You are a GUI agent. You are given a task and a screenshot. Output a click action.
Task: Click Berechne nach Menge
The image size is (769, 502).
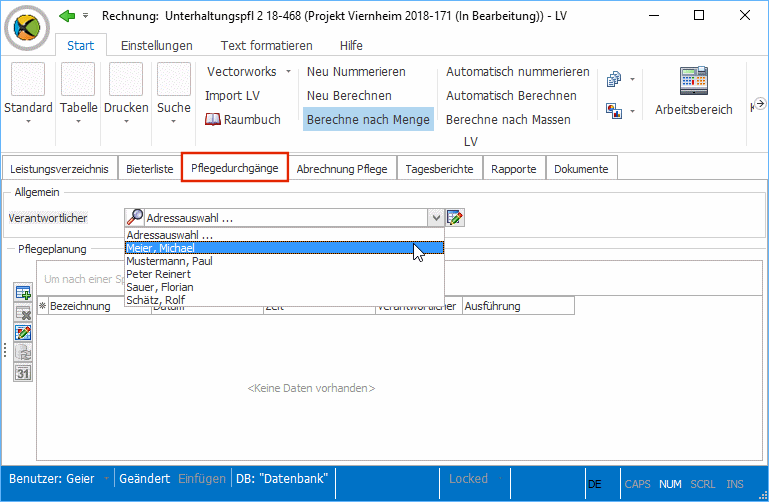pyautogui.click(x=368, y=120)
